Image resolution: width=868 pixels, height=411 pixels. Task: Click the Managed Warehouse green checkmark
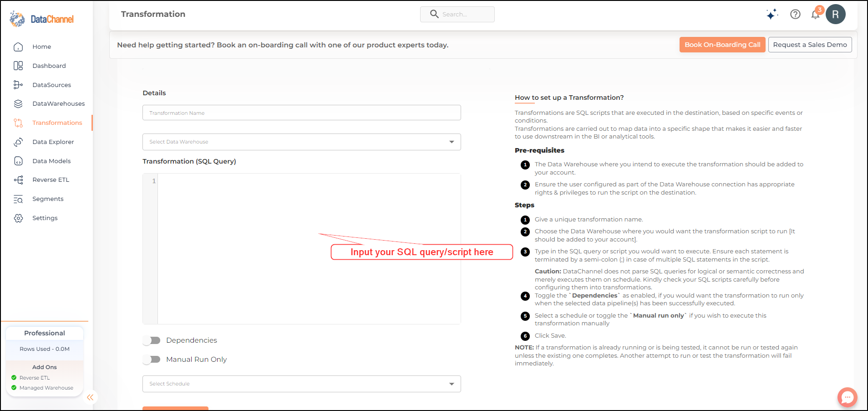(14, 388)
